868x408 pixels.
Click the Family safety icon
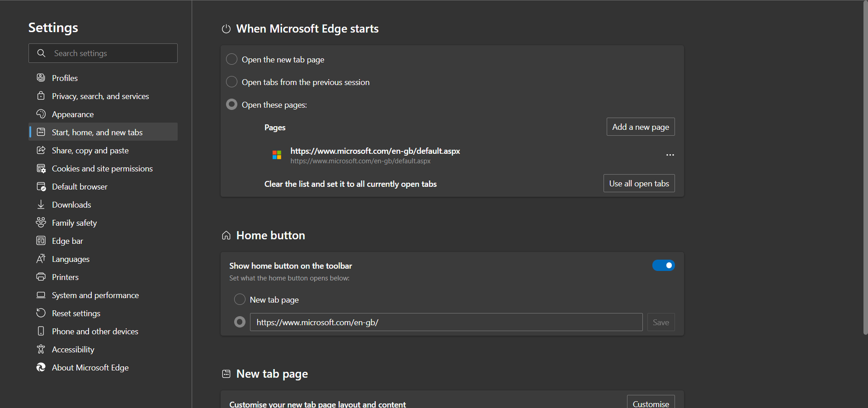[41, 222]
